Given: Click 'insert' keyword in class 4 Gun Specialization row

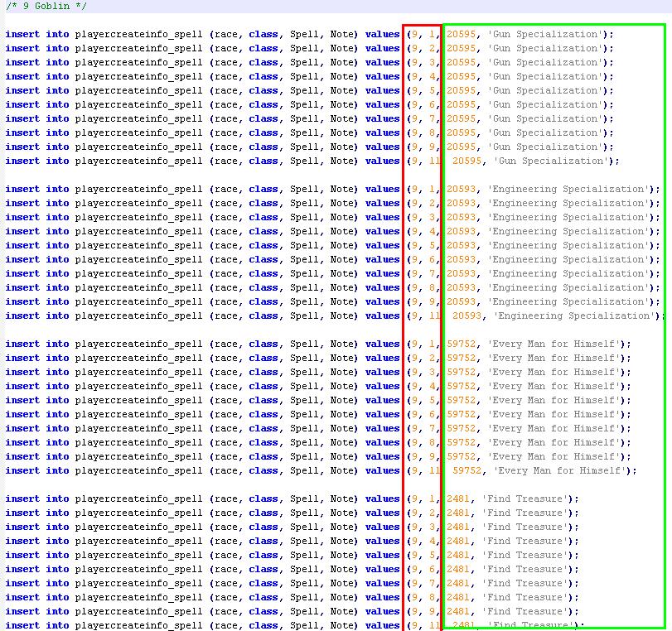Looking at the screenshot, I should click(22, 77).
